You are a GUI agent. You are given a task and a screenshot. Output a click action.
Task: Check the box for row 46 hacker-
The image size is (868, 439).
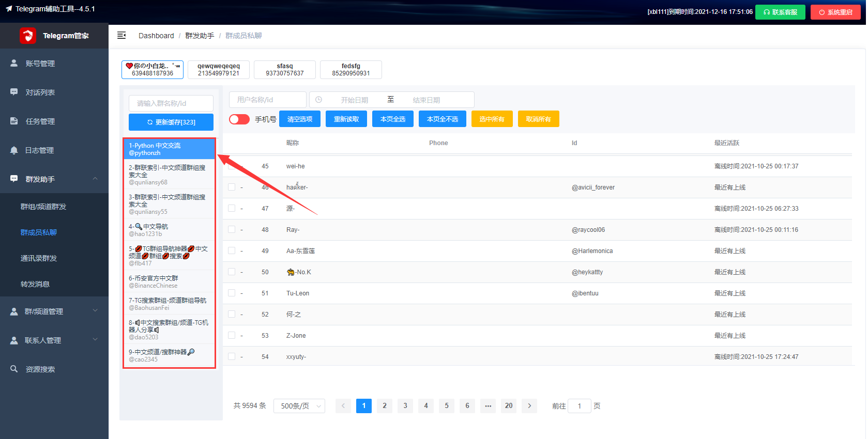coord(232,187)
